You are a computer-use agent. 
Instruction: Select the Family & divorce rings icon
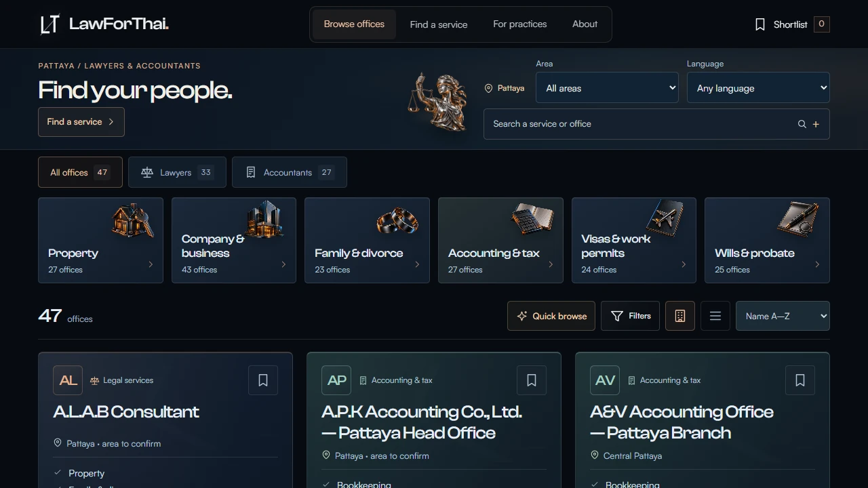pyautogui.click(x=397, y=221)
